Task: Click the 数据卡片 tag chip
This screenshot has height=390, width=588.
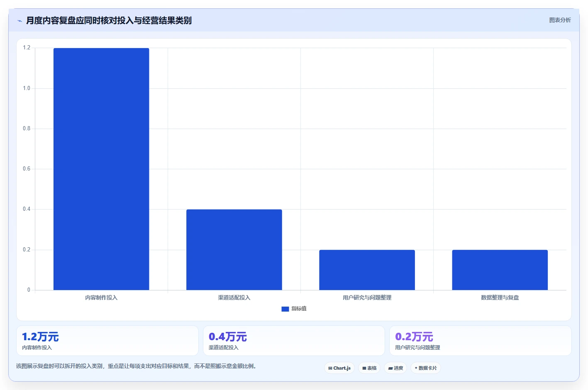Action: point(426,368)
